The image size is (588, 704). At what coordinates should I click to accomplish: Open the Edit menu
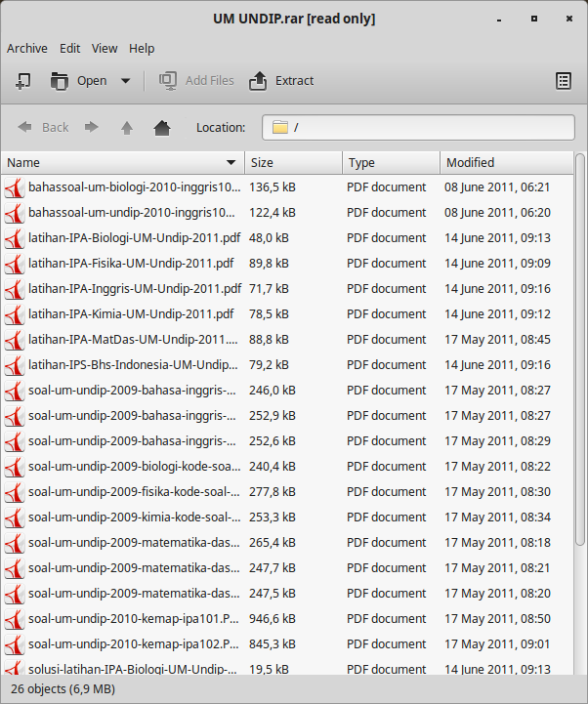point(70,49)
